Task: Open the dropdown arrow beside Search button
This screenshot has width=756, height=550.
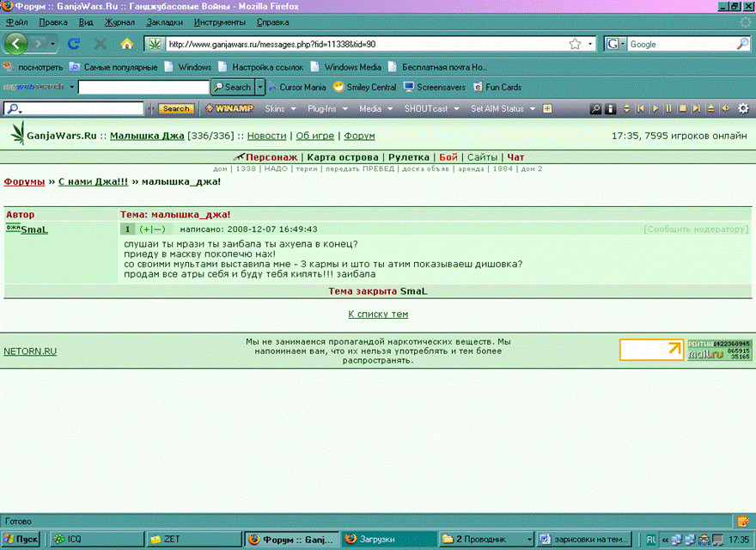Action: (x=260, y=87)
